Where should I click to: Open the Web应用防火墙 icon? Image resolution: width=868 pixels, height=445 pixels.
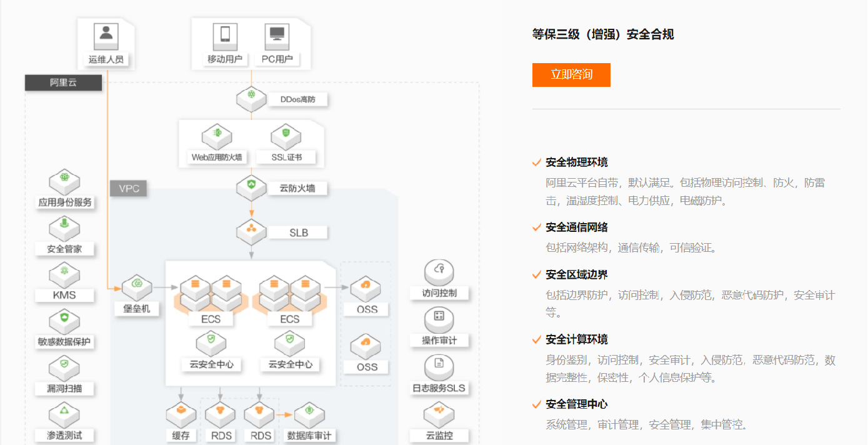[217, 136]
